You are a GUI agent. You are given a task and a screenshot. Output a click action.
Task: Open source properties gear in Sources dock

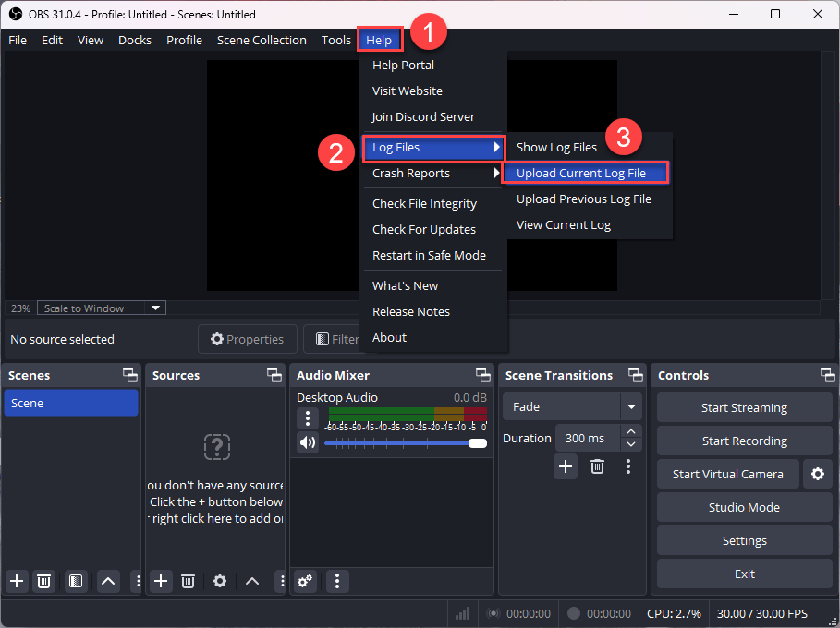pyautogui.click(x=220, y=581)
